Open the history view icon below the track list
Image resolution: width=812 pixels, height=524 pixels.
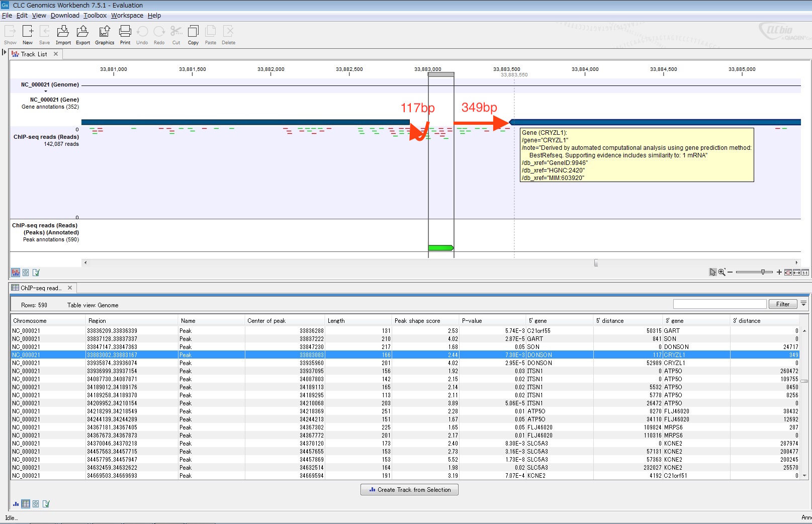pos(25,273)
